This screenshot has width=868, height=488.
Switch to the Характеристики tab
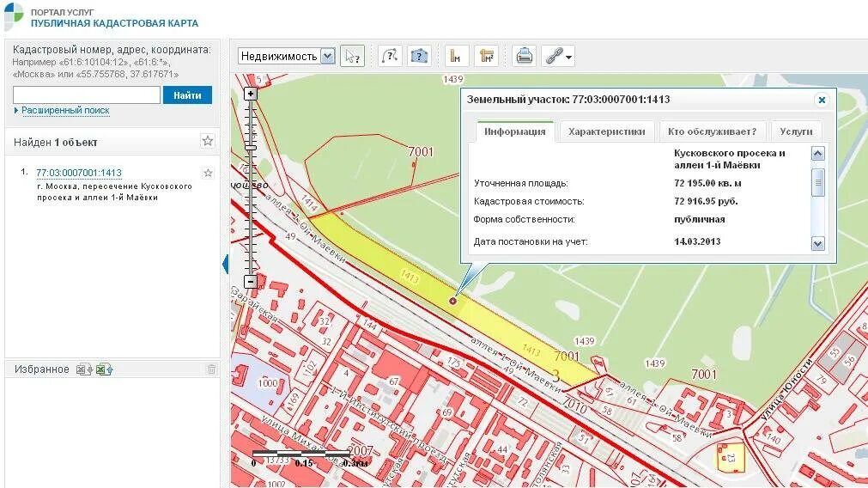click(x=607, y=131)
